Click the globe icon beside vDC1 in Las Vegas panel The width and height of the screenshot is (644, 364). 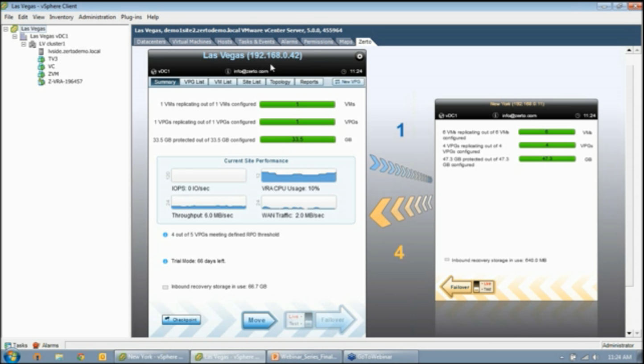[154, 71]
